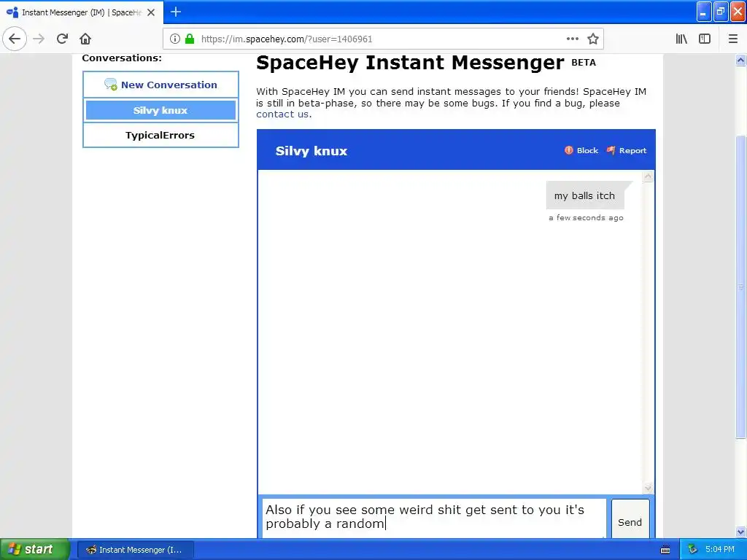The width and height of the screenshot is (747, 560).
Task: Start a New Conversation
Action: tap(160, 85)
